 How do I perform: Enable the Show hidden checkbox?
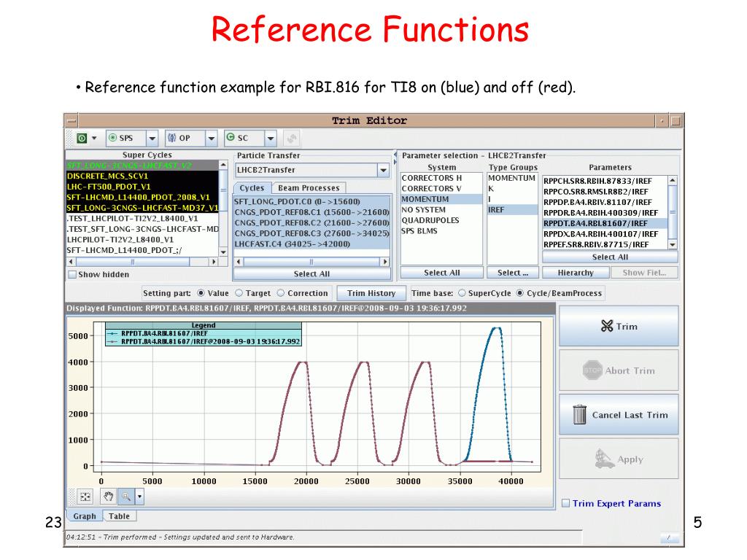(72, 275)
